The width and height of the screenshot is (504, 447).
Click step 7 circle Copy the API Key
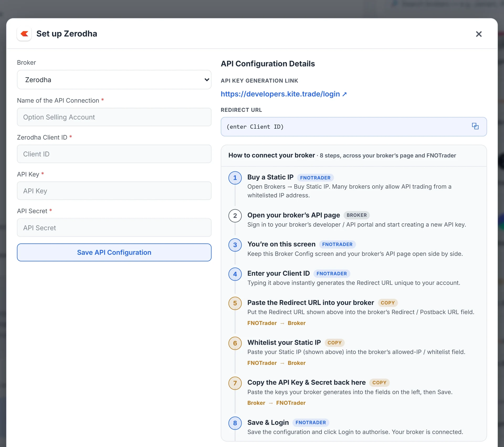[x=235, y=383]
